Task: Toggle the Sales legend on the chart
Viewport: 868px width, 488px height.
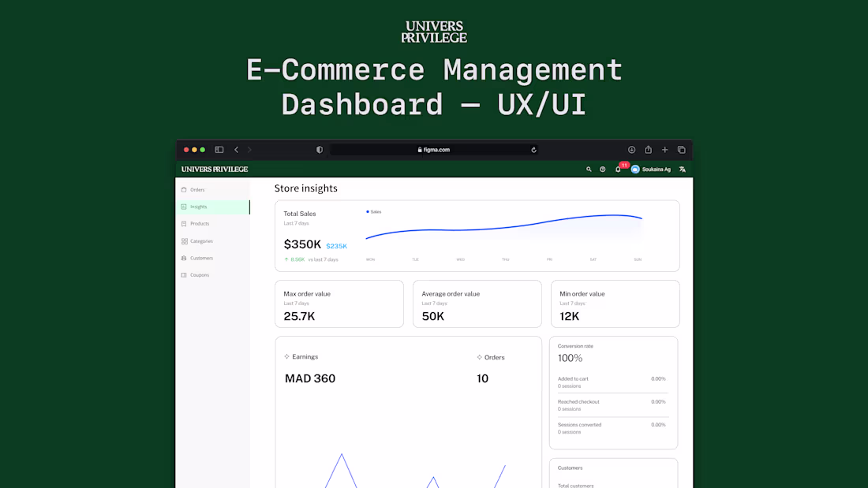Action: click(372, 211)
